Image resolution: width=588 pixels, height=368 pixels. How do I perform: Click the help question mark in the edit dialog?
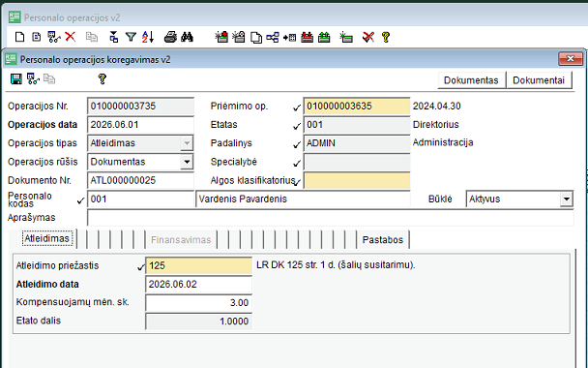point(102,78)
